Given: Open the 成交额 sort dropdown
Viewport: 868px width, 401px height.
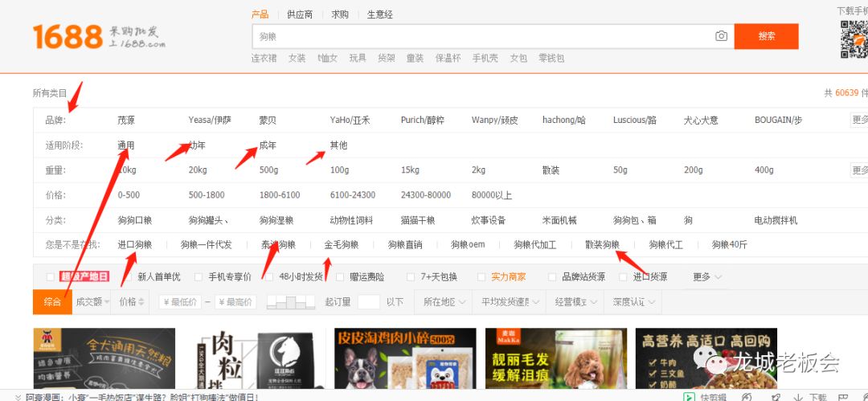Looking at the screenshot, I should (x=92, y=302).
